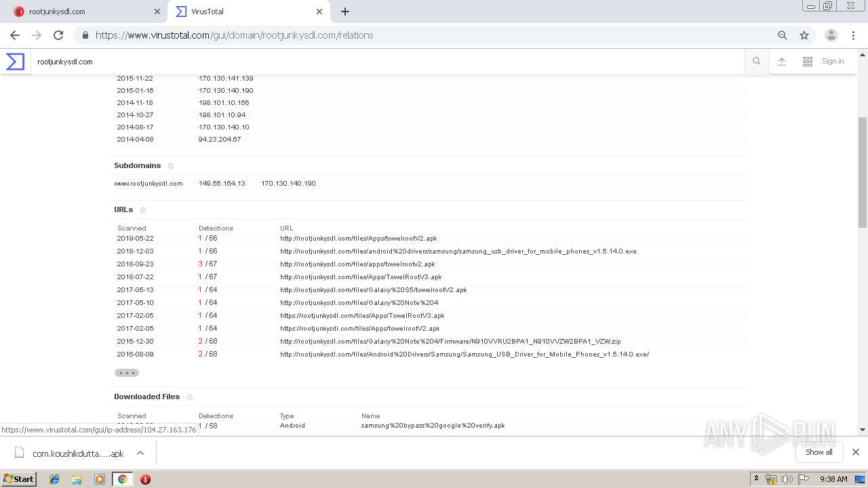Viewport: 868px width, 488px height.
Task: Open the TowelRootV3.apk URL scanned 2018-07-22
Action: coord(361,277)
